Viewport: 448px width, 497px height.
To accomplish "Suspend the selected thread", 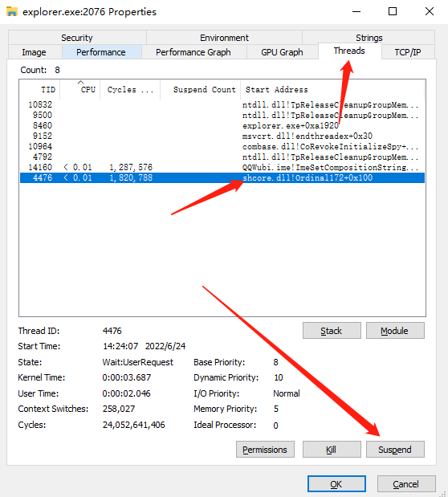I will click(x=395, y=450).
